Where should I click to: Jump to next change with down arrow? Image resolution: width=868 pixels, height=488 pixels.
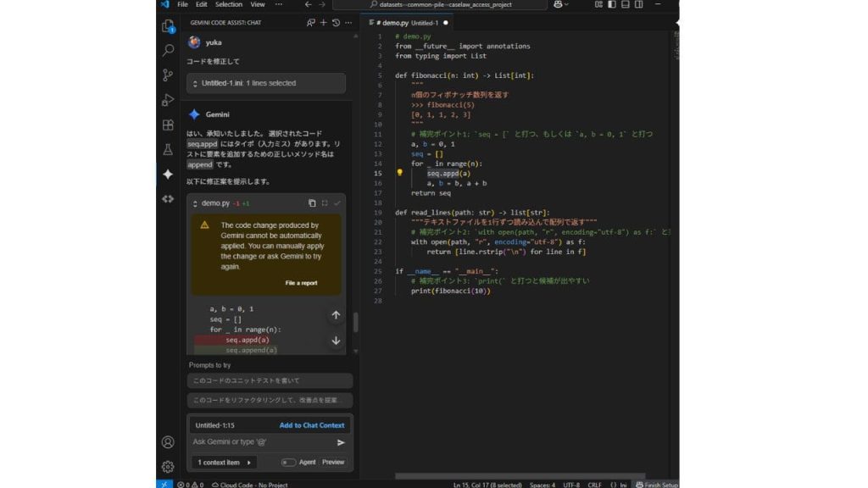pos(336,341)
